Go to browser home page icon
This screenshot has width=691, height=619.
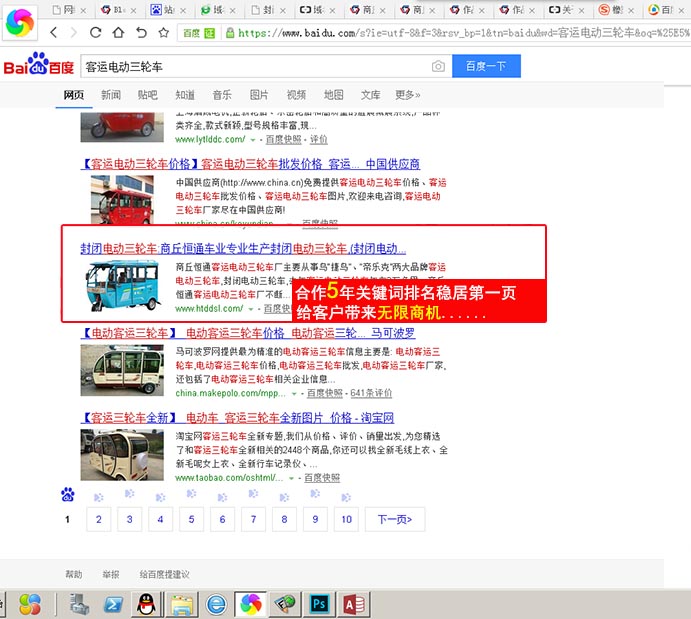[x=118, y=32]
